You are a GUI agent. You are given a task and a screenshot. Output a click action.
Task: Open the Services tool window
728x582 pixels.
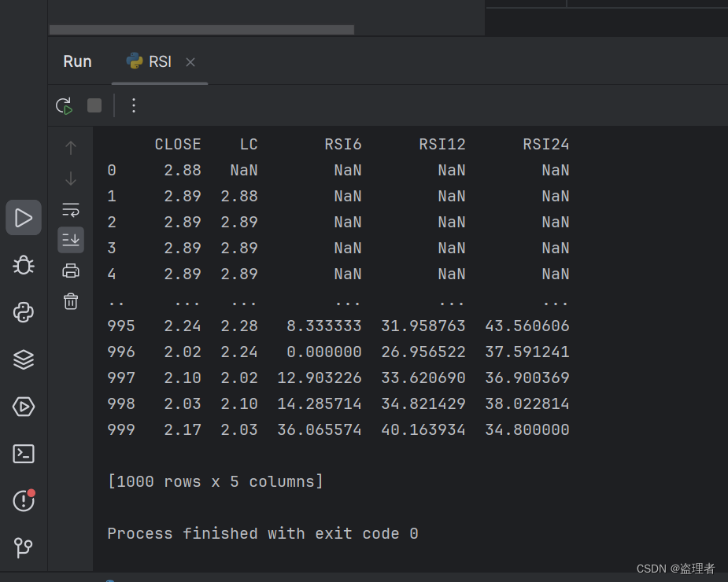click(x=23, y=407)
